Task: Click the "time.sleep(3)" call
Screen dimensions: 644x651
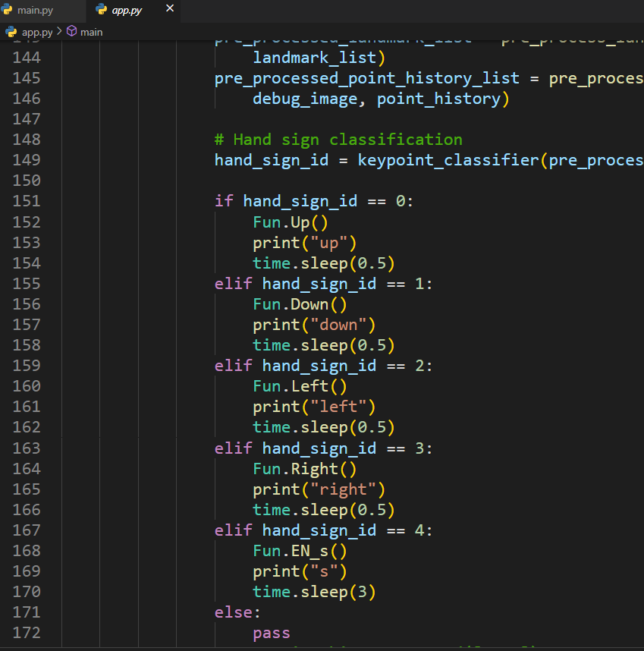Action: point(314,592)
